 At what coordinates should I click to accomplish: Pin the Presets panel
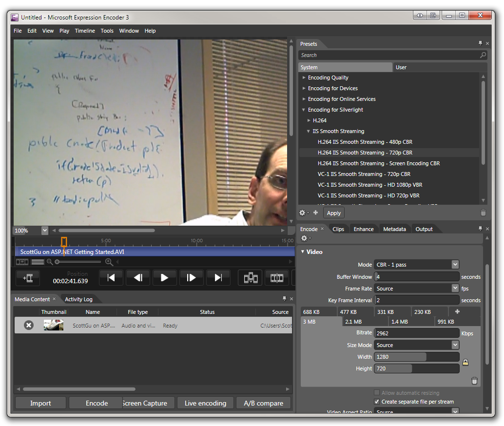point(480,43)
